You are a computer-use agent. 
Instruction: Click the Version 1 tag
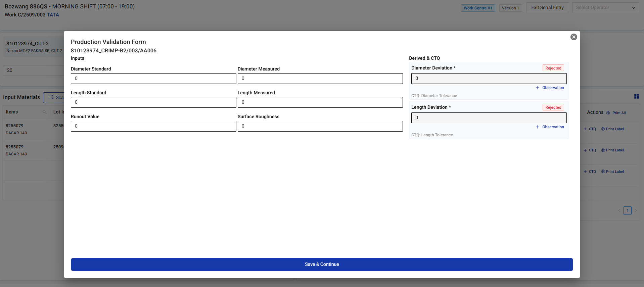[x=510, y=8]
